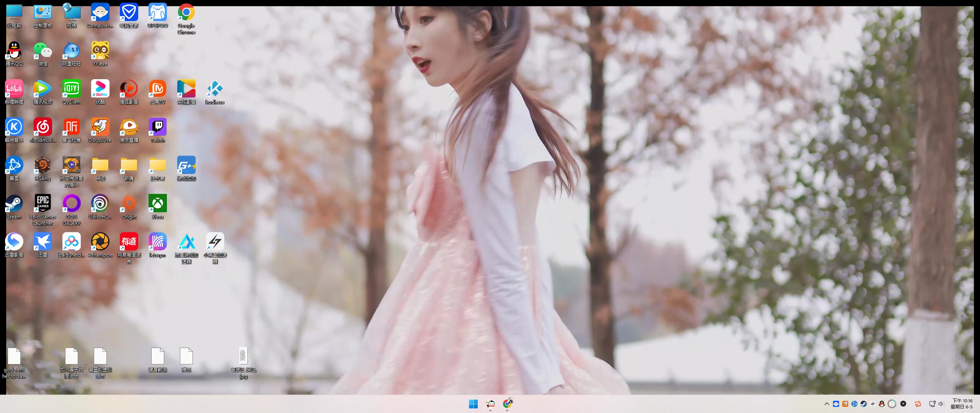Click the Sogou input method tray icon
Screen dimensions: 980x413
click(x=918, y=404)
